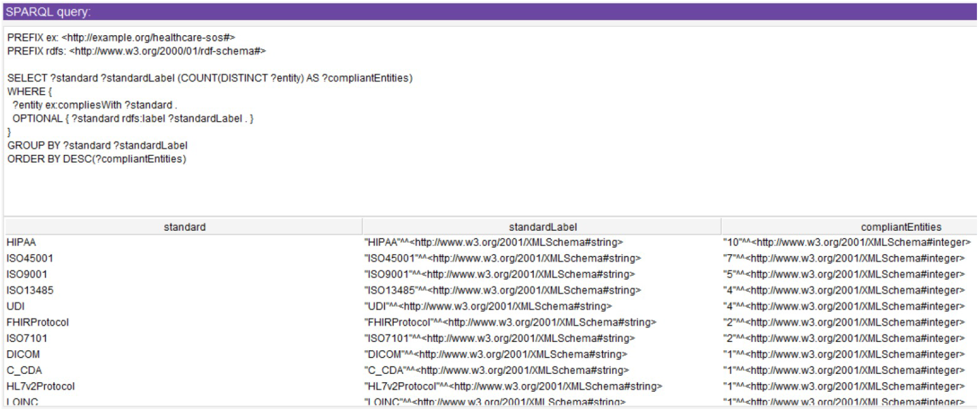Click the compliantEntities value 10 for HIPAA

tap(847, 242)
